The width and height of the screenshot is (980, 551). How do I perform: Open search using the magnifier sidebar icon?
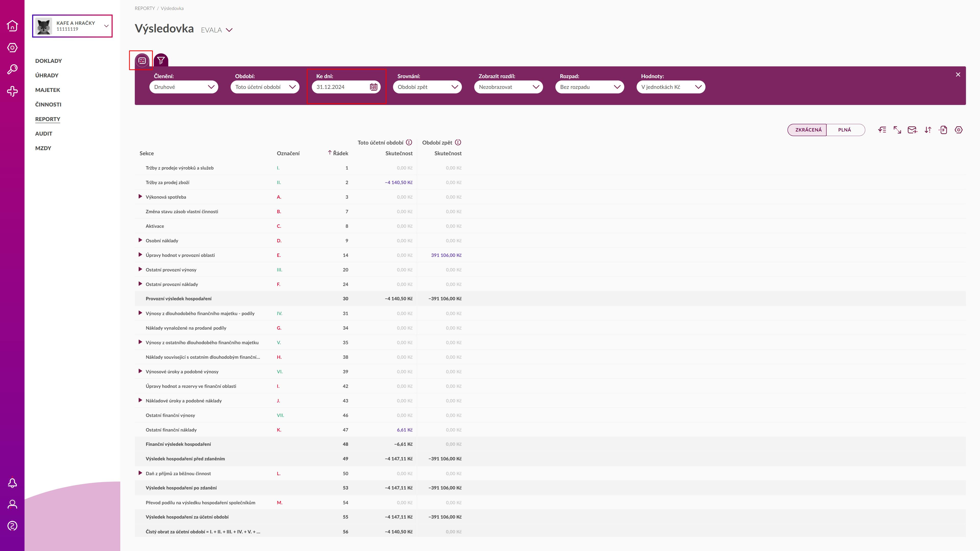click(x=12, y=69)
